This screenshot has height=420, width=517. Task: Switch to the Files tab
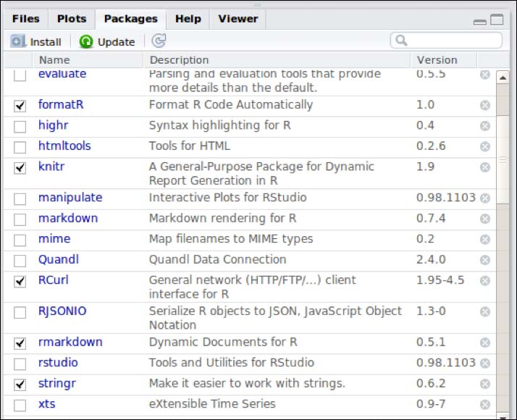click(26, 19)
